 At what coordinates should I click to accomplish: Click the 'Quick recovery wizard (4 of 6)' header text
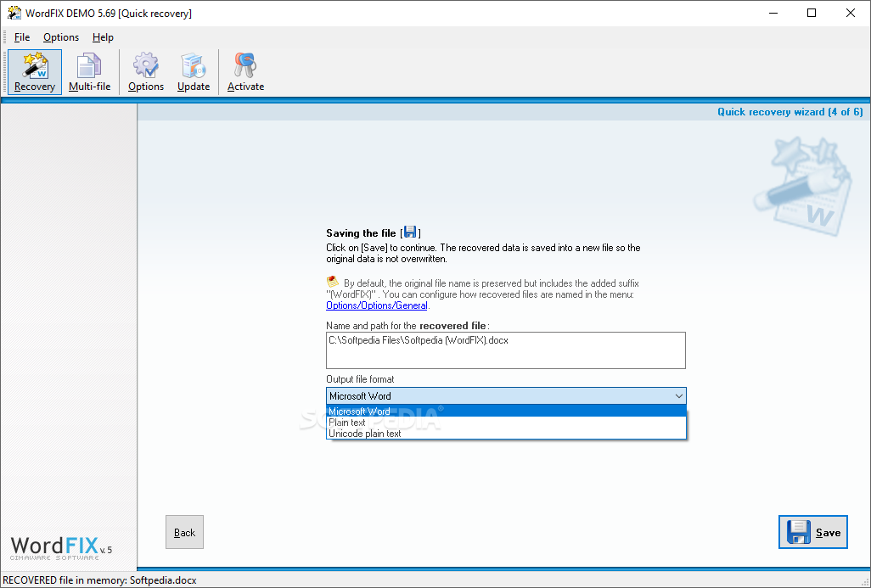(x=790, y=112)
